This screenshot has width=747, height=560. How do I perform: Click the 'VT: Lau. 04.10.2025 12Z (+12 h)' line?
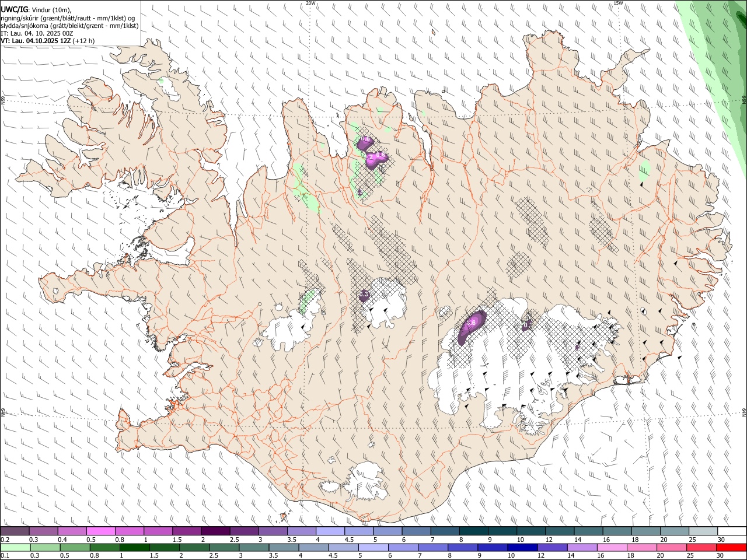(47, 41)
